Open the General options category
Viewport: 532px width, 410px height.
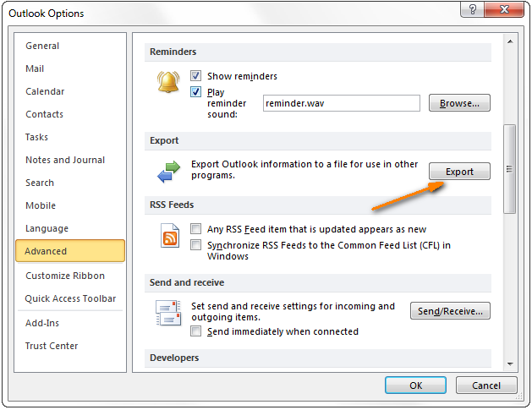[42, 46]
